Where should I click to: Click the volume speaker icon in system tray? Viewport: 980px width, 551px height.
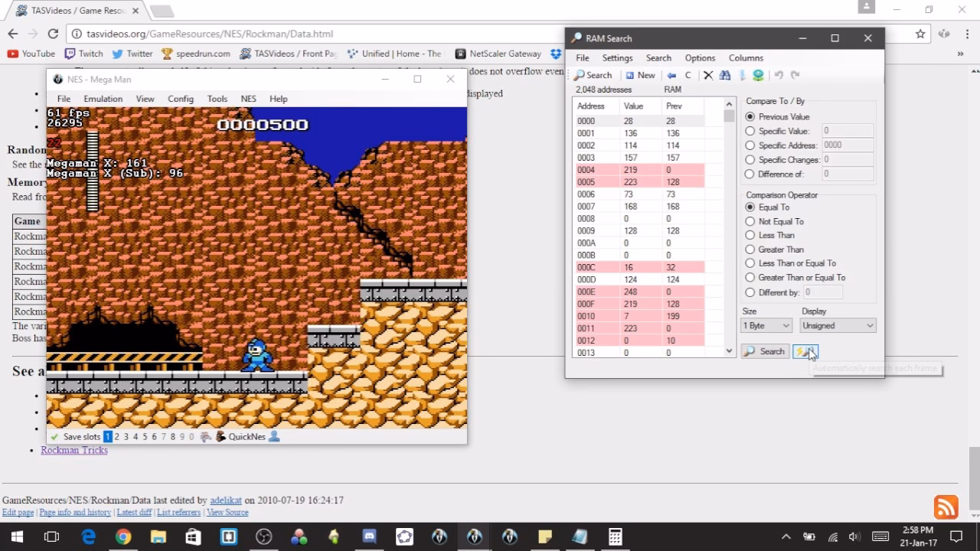click(854, 537)
